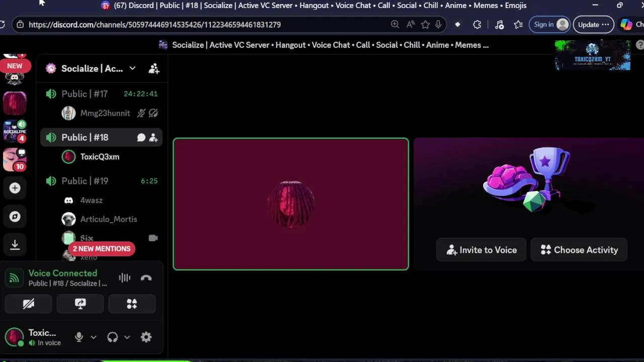The width and height of the screenshot is (644, 362).
Task: Open the User Settings gear
Action: [x=146, y=337]
